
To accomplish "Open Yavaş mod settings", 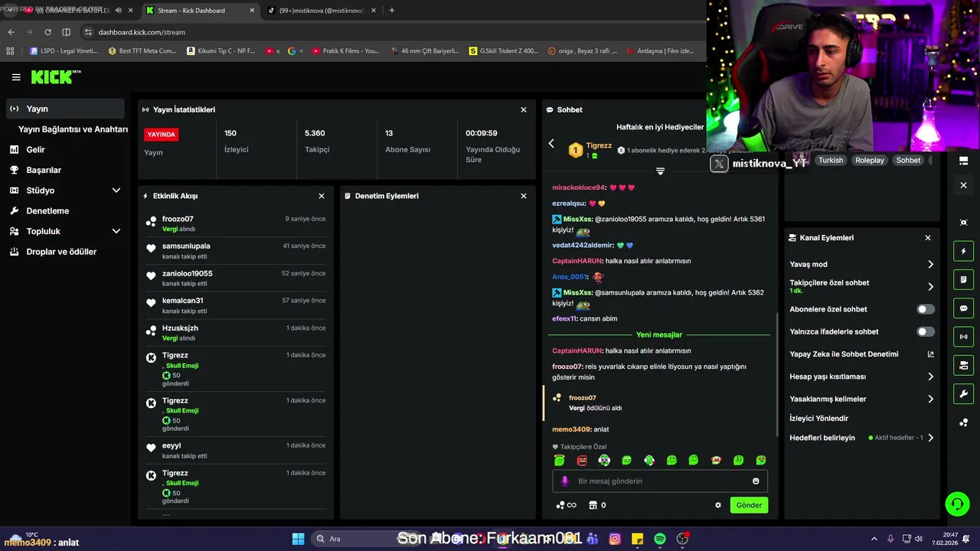I will tap(861, 264).
